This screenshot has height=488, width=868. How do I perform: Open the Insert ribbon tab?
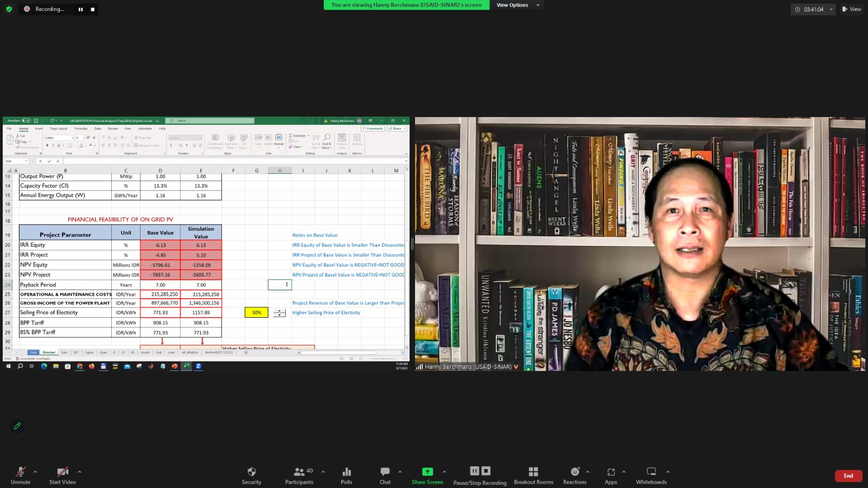[x=39, y=129]
